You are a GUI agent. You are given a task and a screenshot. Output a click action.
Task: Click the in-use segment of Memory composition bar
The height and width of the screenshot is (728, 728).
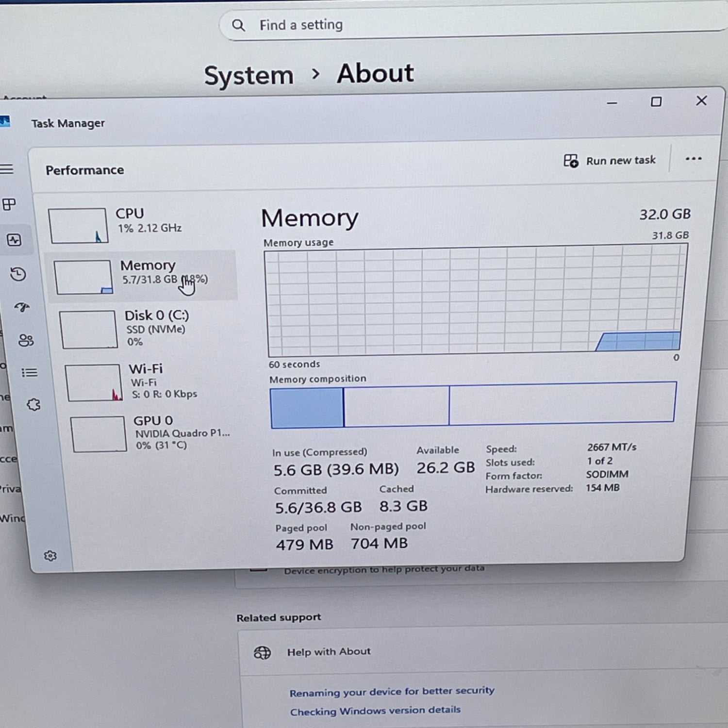click(307, 408)
